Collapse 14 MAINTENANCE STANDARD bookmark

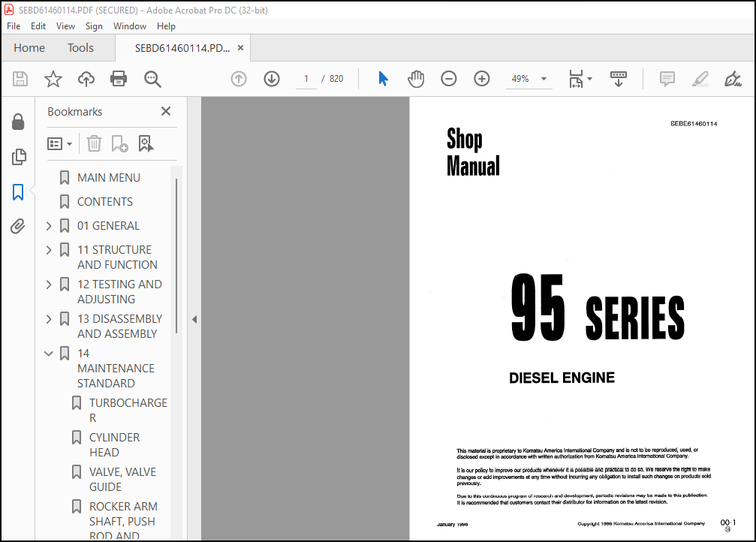tap(49, 354)
